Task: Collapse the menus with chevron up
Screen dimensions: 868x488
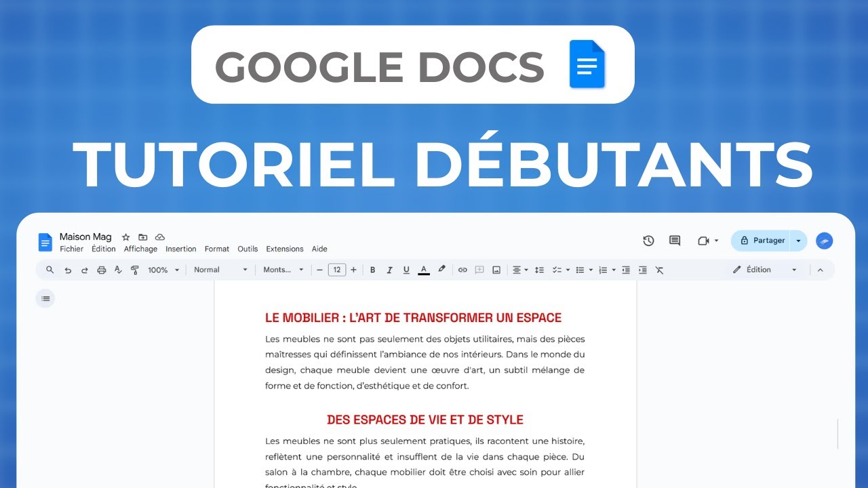Action: pyautogui.click(x=820, y=270)
